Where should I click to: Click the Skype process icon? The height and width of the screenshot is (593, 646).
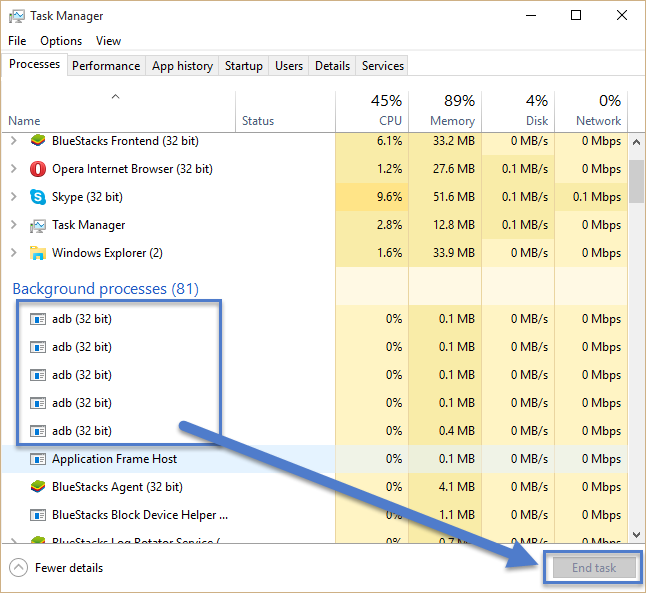coord(38,197)
